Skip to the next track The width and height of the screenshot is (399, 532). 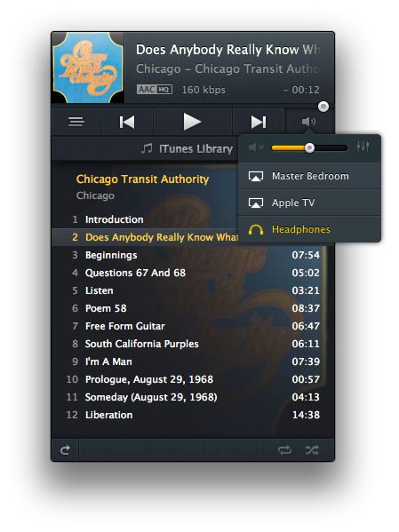[x=259, y=122]
